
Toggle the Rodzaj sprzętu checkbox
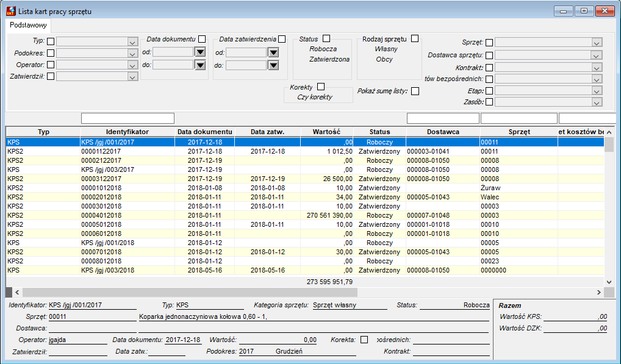pos(415,38)
